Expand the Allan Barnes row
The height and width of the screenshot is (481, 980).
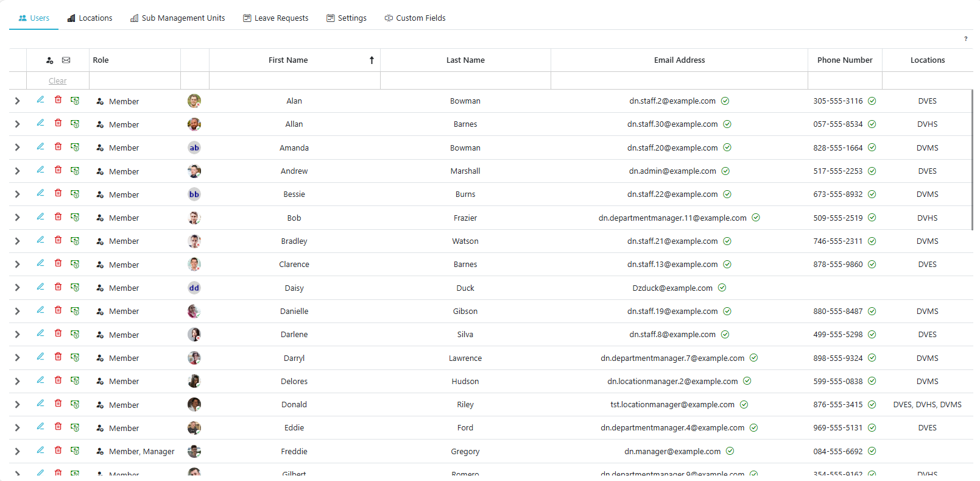point(17,124)
